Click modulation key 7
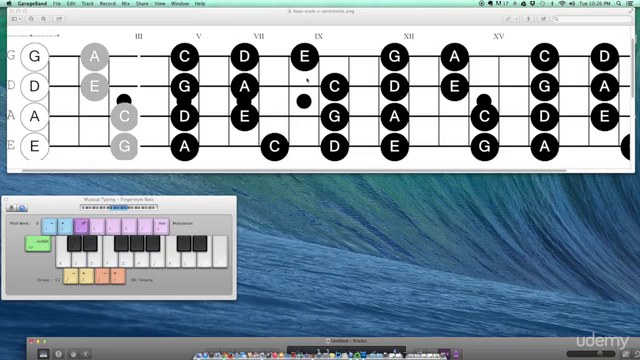Image resolution: width=640 pixels, height=360 pixels. pos(145,226)
